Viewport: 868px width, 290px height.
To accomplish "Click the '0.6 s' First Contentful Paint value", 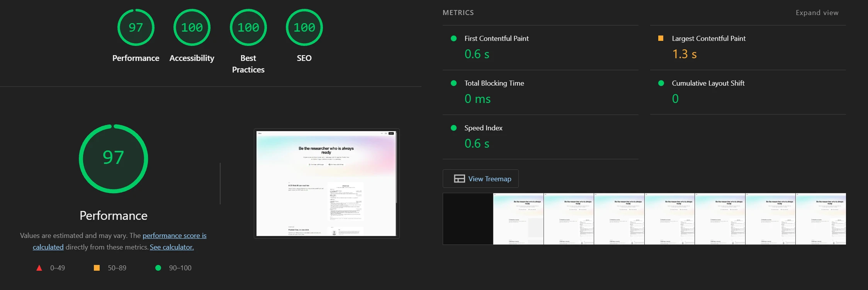I will [x=477, y=54].
